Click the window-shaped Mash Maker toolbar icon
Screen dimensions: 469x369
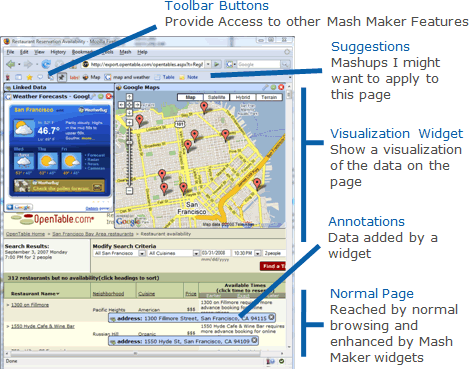click(18, 77)
